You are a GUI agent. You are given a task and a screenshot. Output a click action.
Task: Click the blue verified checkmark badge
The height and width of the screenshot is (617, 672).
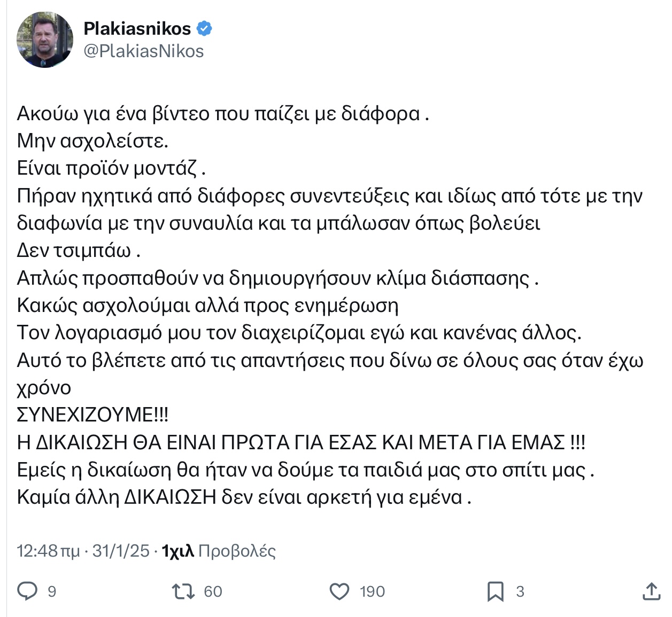204,28
